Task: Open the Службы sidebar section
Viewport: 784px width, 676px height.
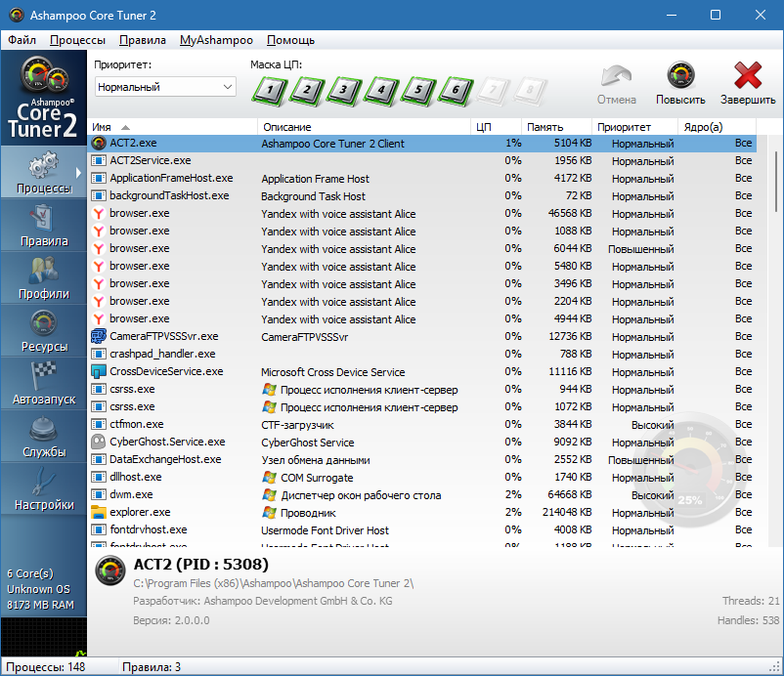Action: [x=44, y=436]
